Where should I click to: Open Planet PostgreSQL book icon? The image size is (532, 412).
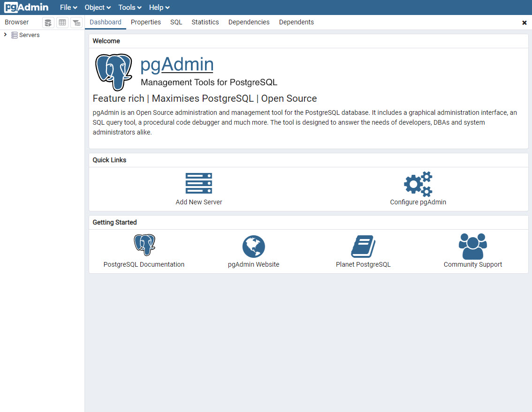point(363,246)
